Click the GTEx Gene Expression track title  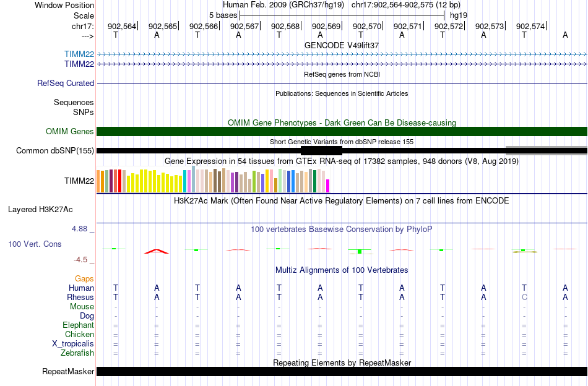coord(342,161)
